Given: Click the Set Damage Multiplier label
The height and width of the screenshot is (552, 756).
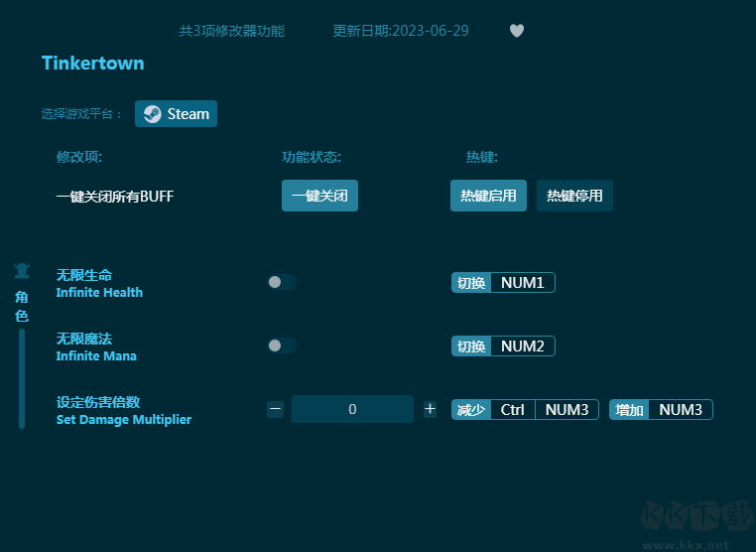Looking at the screenshot, I should pos(124,419).
